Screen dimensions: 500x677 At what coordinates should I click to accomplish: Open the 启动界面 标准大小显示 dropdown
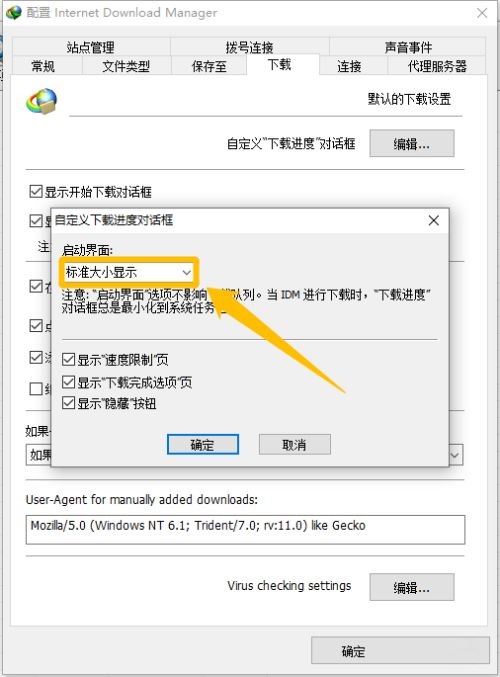[x=128, y=272]
